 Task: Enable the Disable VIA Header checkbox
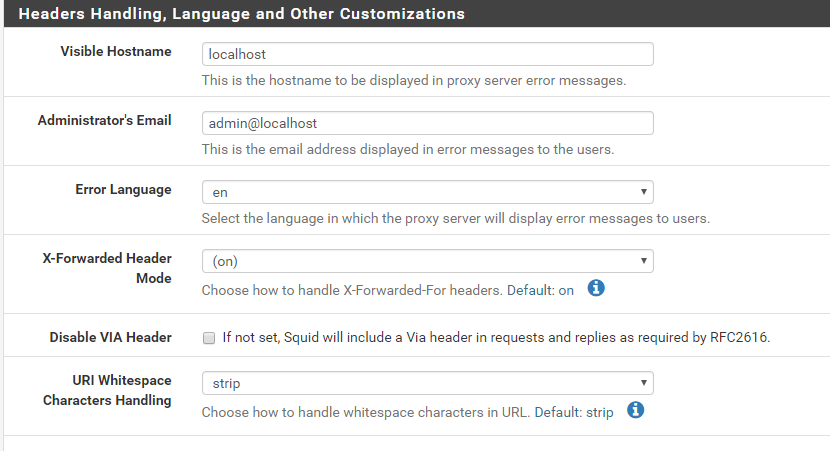pyautogui.click(x=209, y=338)
